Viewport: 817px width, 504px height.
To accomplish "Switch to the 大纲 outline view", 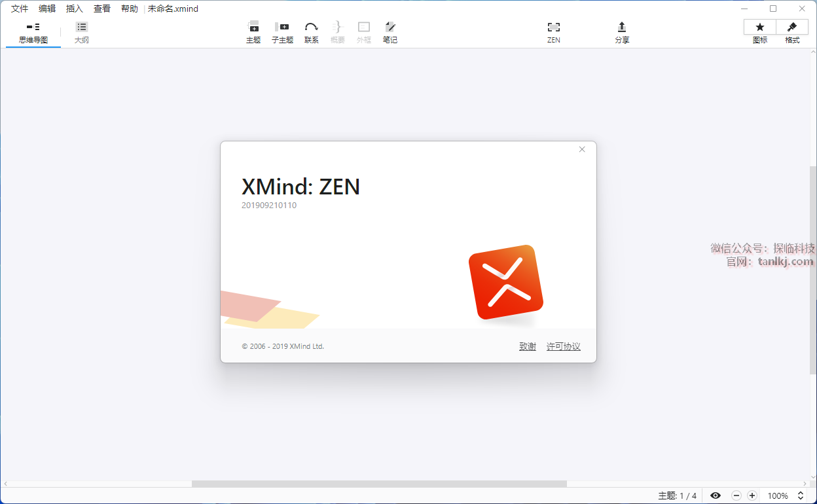I will click(81, 33).
